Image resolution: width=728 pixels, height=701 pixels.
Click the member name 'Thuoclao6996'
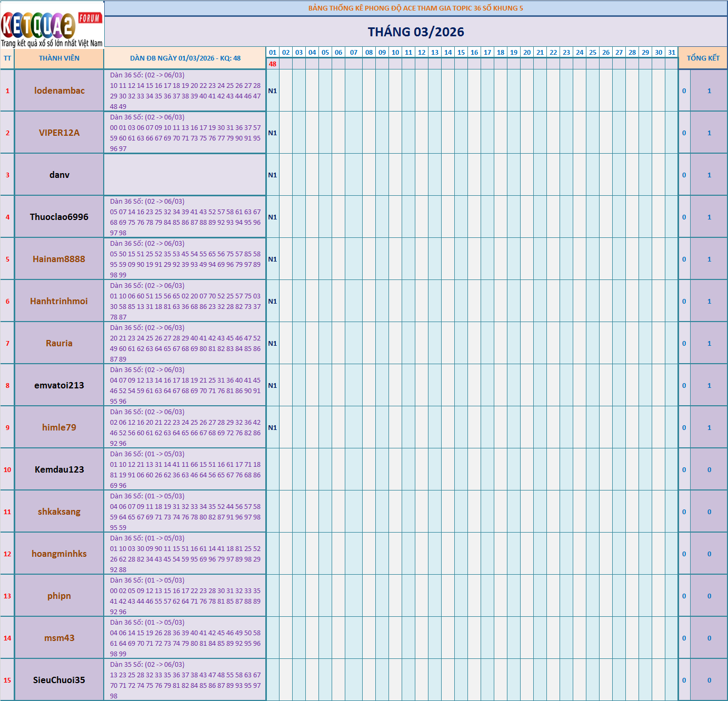[x=59, y=216]
